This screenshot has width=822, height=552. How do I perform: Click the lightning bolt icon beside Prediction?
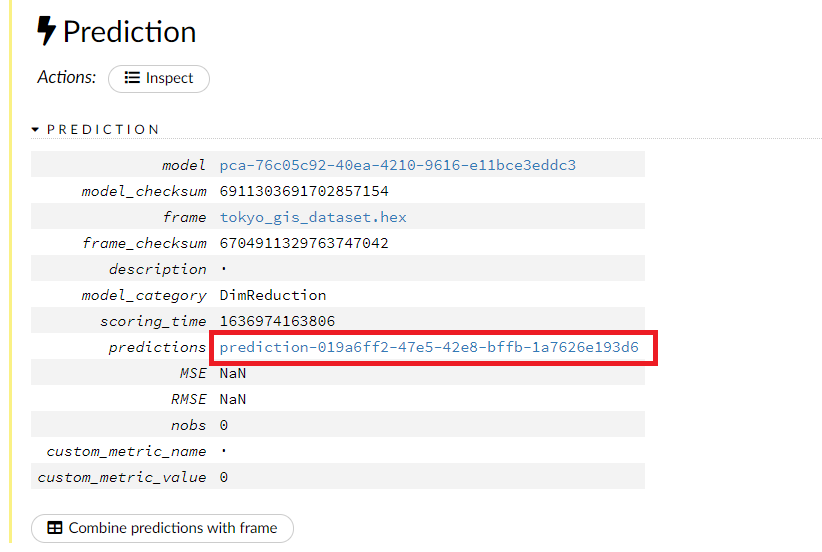click(x=46, y=32)
